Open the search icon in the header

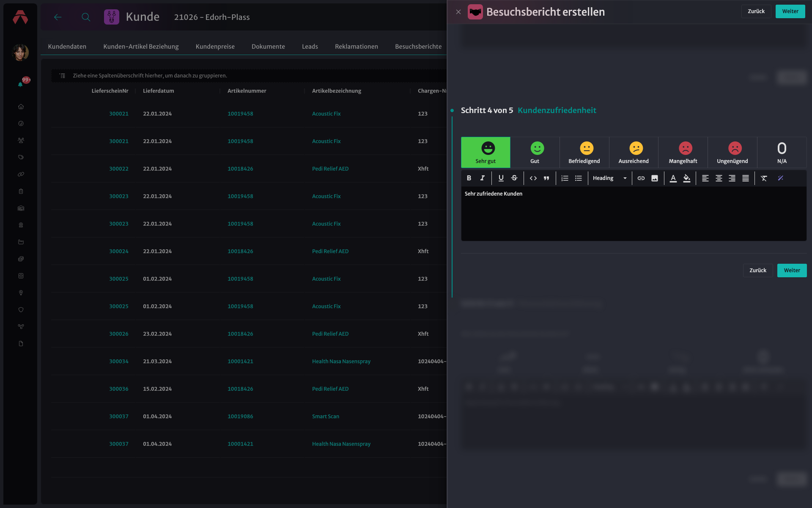tap(86, 17)
